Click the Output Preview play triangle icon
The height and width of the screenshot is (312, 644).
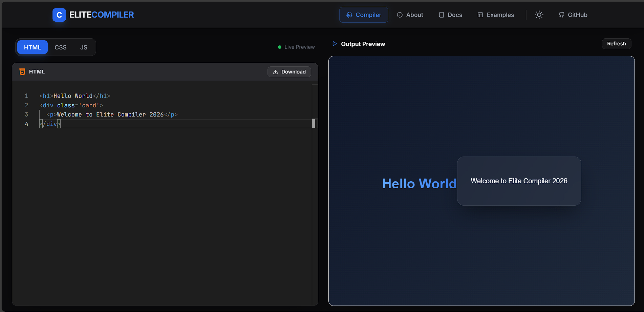click(335, 44)
